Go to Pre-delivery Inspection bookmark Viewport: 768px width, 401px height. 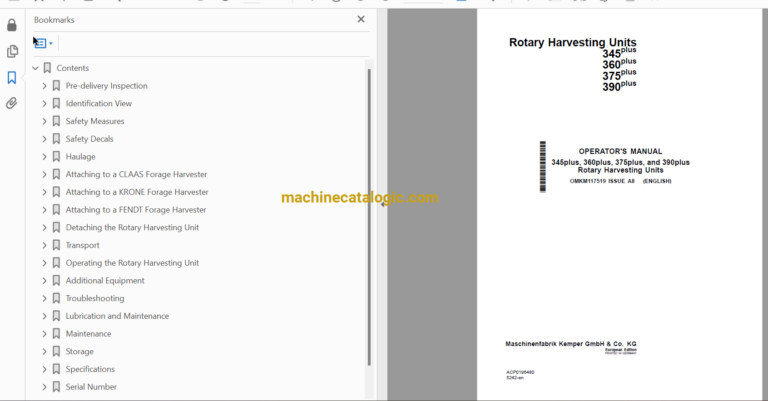(x=106, y=86)
